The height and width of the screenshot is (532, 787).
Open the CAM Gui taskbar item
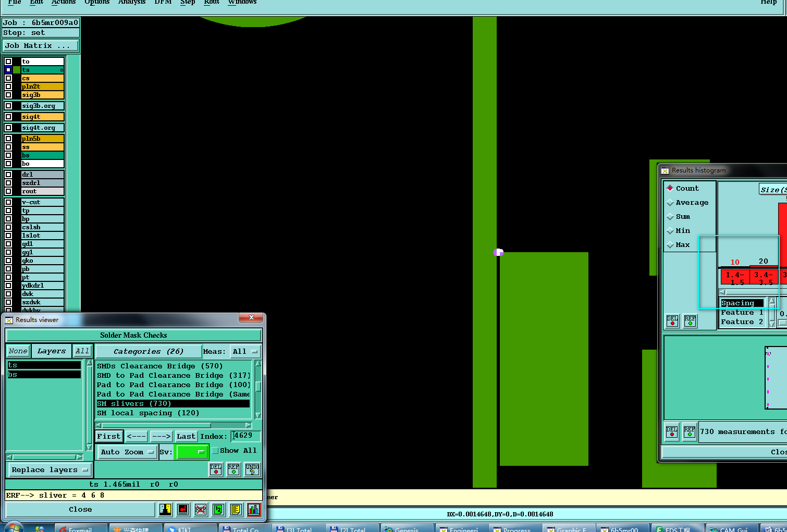732,528
